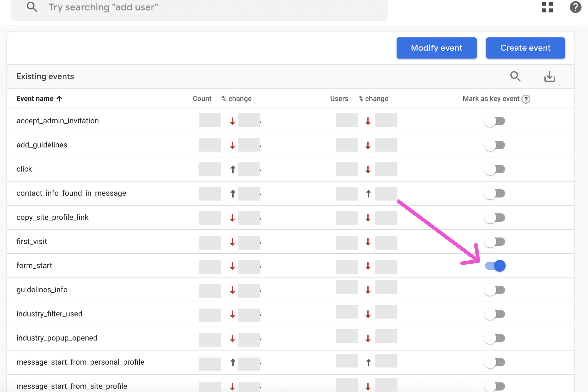This screenshot has height=392, width=588.
Task: Mark guidelines_info as key event
Action: pos(494,290)
